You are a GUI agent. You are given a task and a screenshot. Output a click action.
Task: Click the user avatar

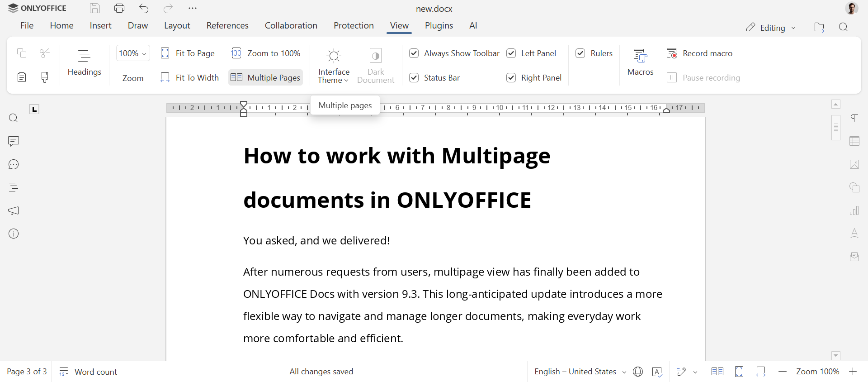click(x=851, y=8)
